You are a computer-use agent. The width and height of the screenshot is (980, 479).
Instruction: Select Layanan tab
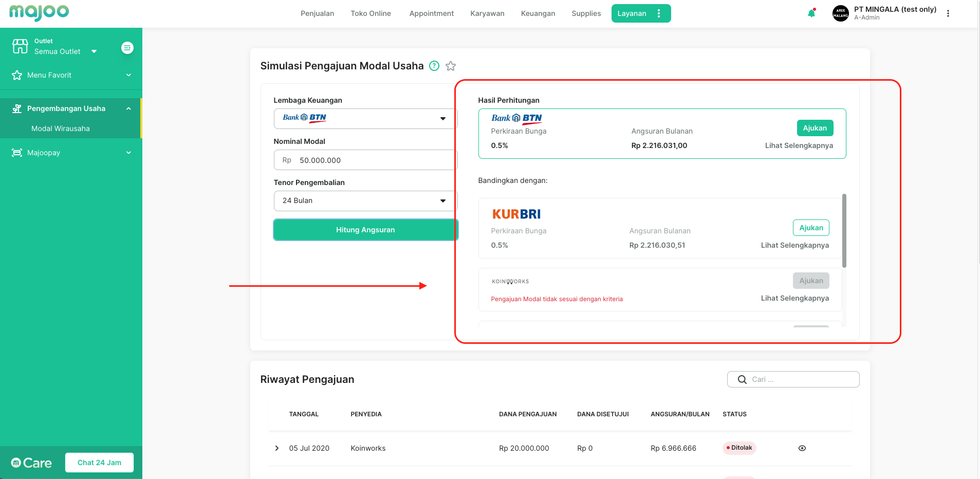(x=632, y=13)
